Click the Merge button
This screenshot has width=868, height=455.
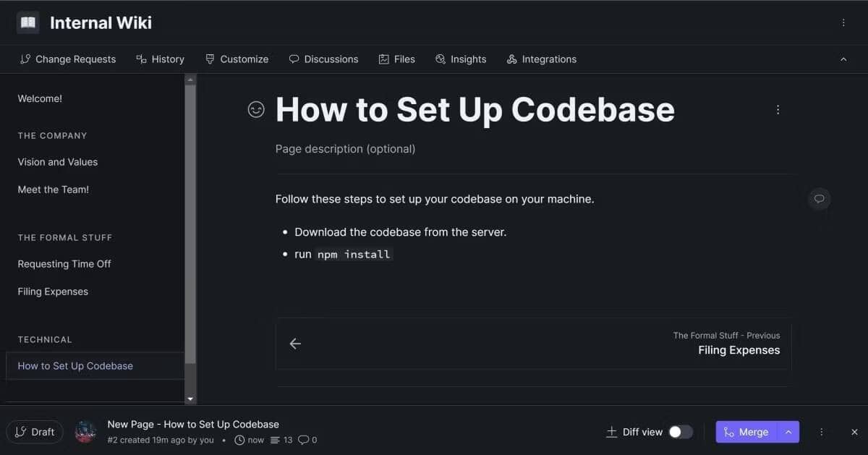pos(746,432)
